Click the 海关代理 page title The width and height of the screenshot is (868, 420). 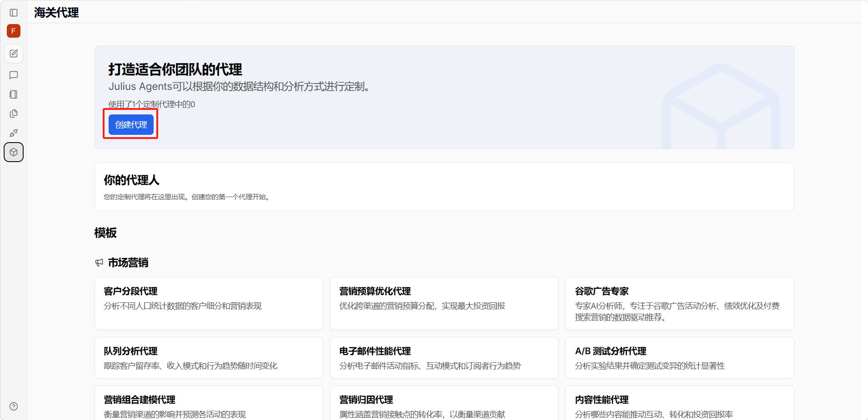pyautogui.click(x=56, y=13)
